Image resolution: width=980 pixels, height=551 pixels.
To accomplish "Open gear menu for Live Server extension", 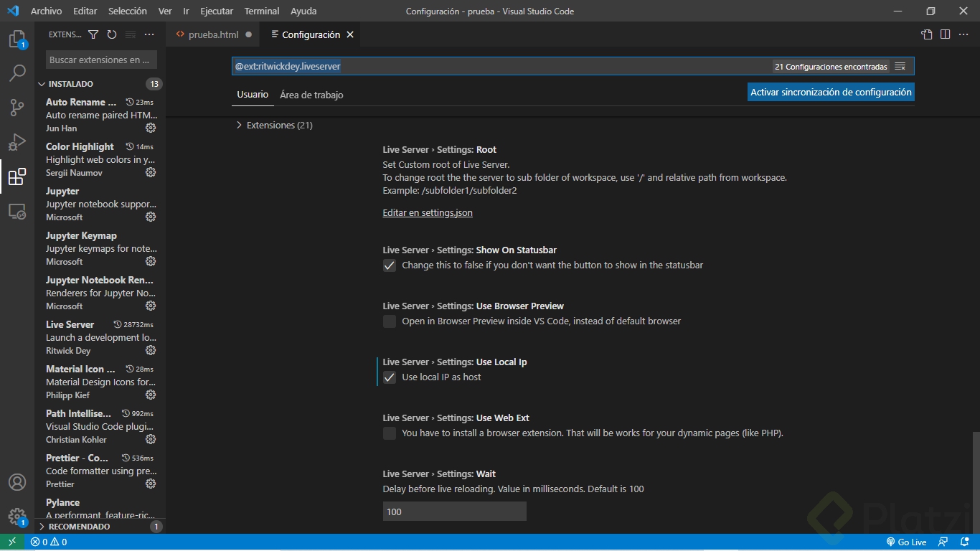I will 151,350.
